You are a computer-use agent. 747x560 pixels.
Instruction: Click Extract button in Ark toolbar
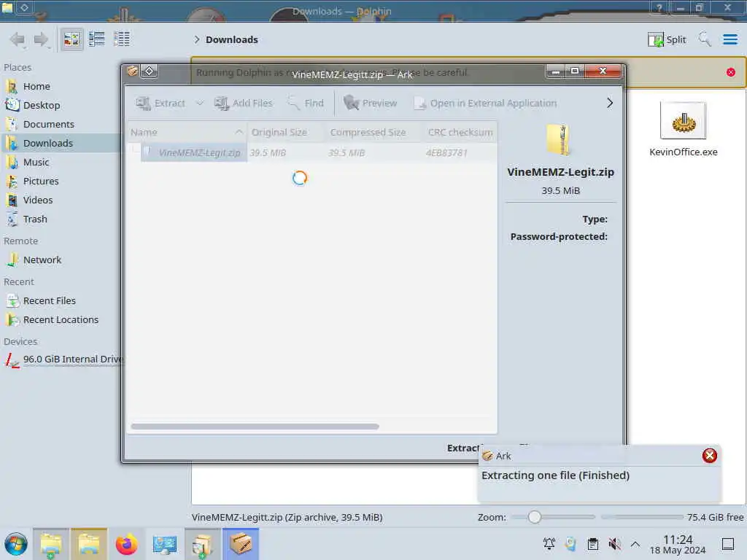pos(161,103)
